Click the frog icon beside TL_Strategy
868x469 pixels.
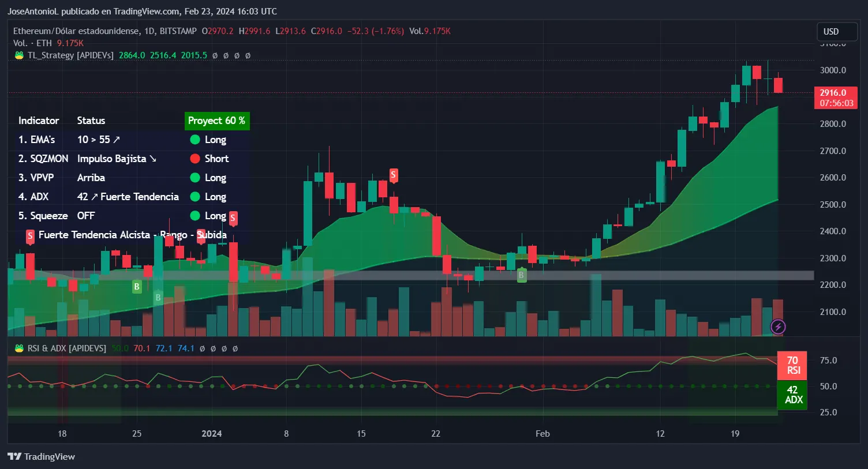click(19, 55)
